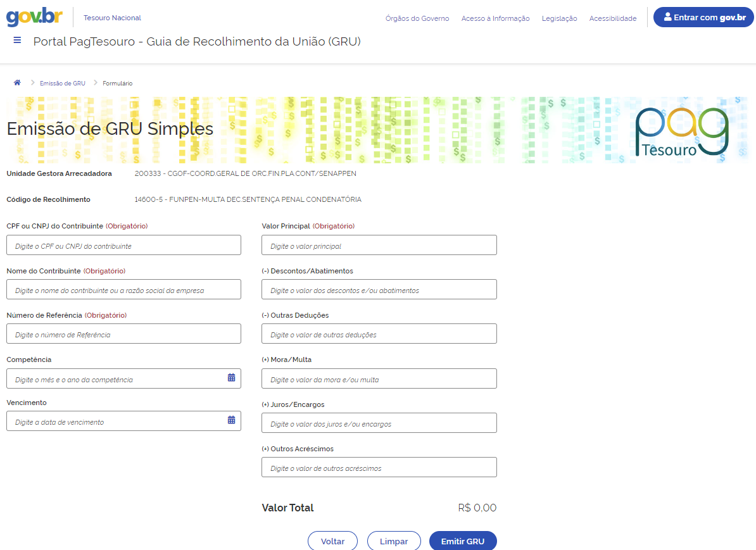
Task: Open the Vencimento calendar picker
Action: tap(231, 420)
